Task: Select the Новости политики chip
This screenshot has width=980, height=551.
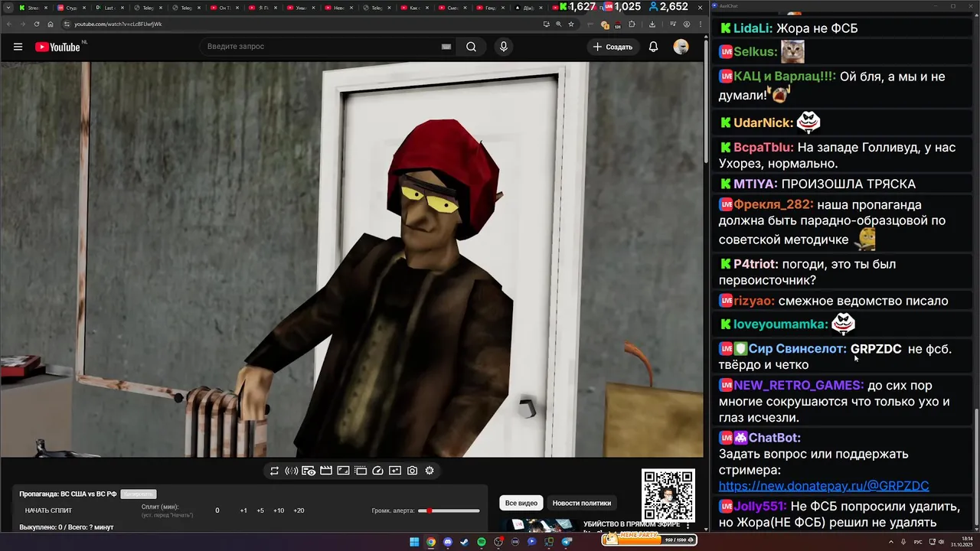Action: pos(582,503)
